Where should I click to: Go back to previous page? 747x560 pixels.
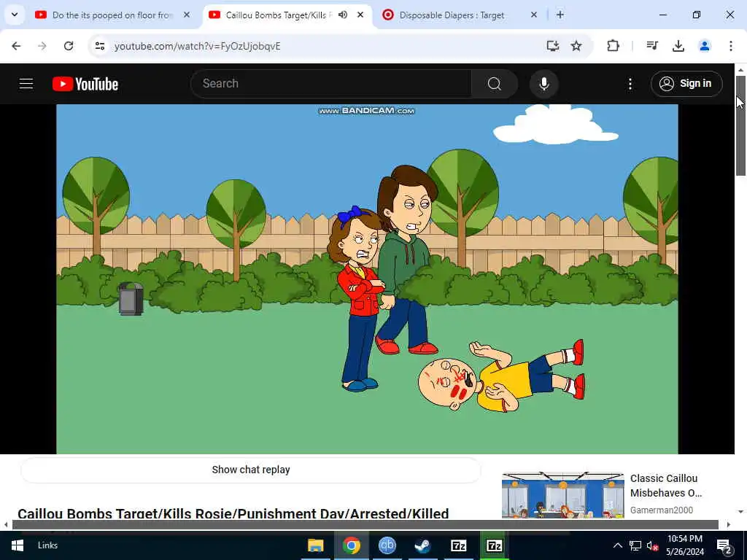(x=16, y=46)
